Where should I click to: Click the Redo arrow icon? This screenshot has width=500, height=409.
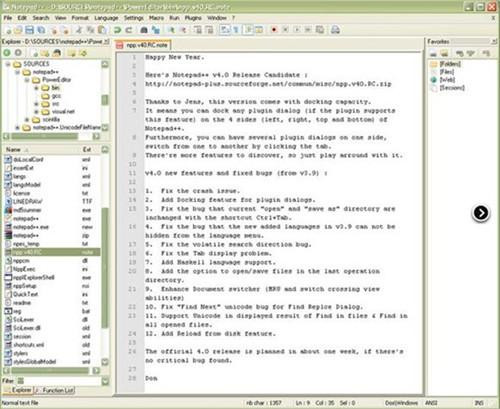click(x=129, y=30)
